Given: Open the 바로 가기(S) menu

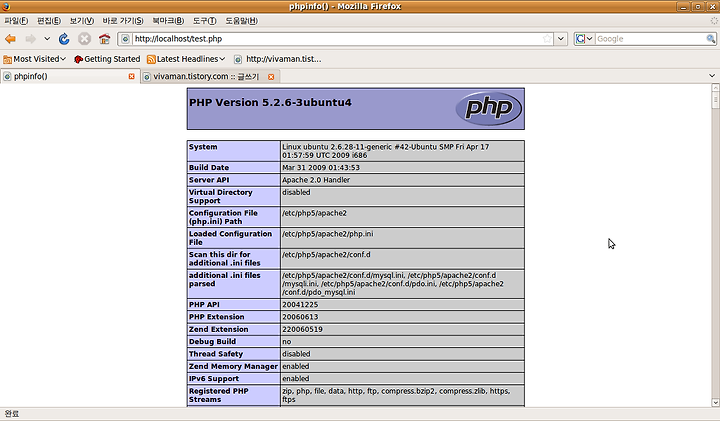Looking at the screenshot, I should [x=123, y=21].
